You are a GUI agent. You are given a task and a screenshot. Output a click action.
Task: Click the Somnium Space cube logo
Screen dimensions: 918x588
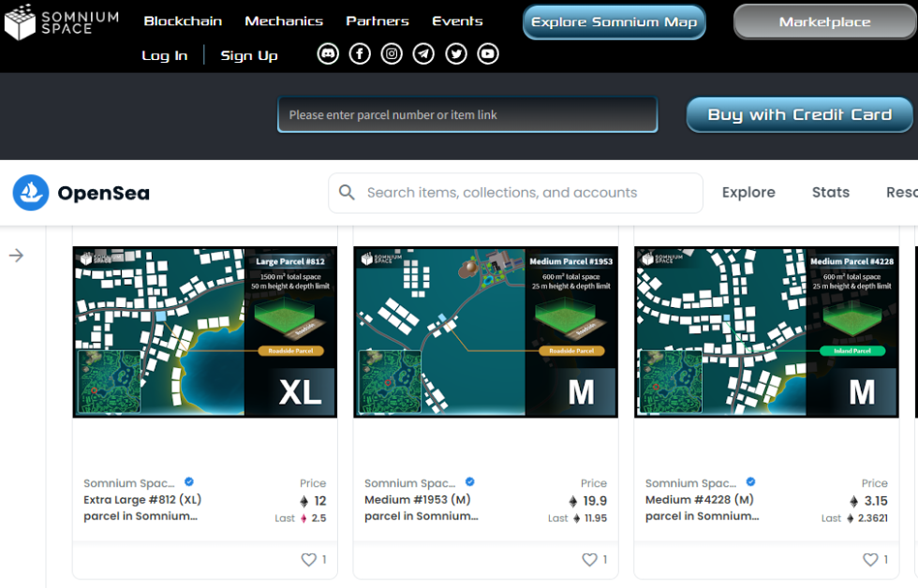click(x=20, y=22)
